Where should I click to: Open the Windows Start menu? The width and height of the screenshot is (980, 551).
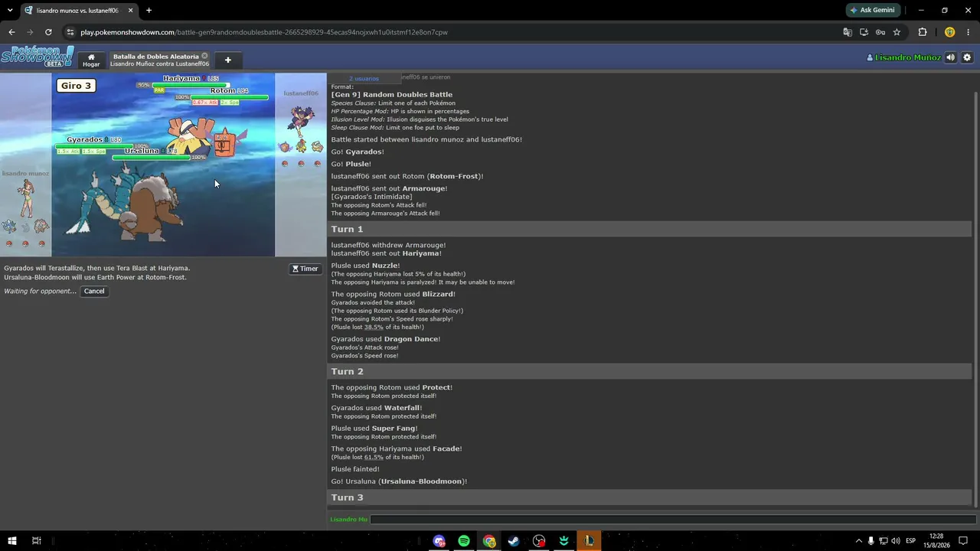point(11,541)
